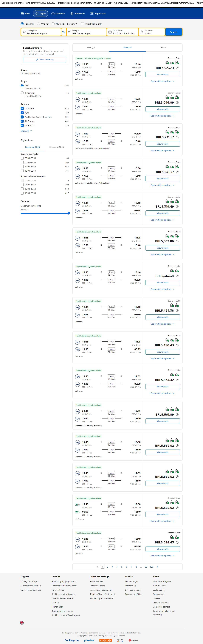Image resolution: width=203 pixels, height=644 pixels.
Task: Click the Attractions icon in the top navigation
Action: click(x=72, y=14)
